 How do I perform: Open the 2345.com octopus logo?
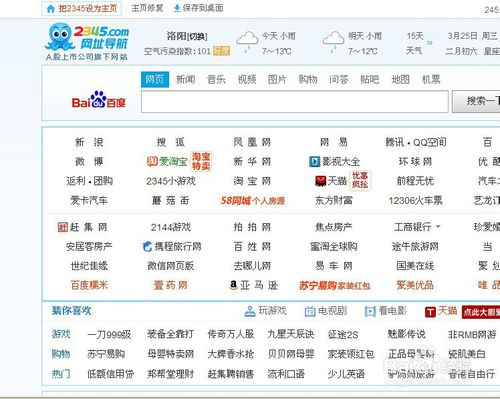(x=87, y=41)
